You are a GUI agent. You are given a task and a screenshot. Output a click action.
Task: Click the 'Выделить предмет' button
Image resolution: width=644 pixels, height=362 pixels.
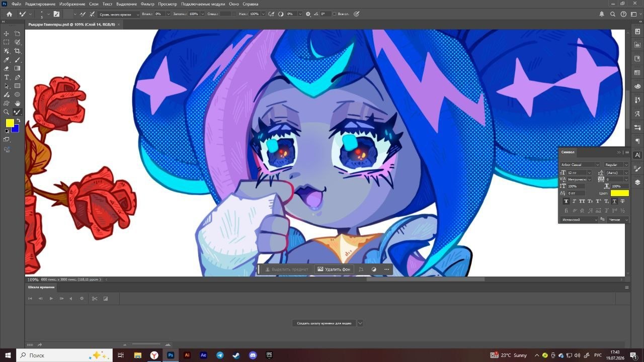point(287,269)
